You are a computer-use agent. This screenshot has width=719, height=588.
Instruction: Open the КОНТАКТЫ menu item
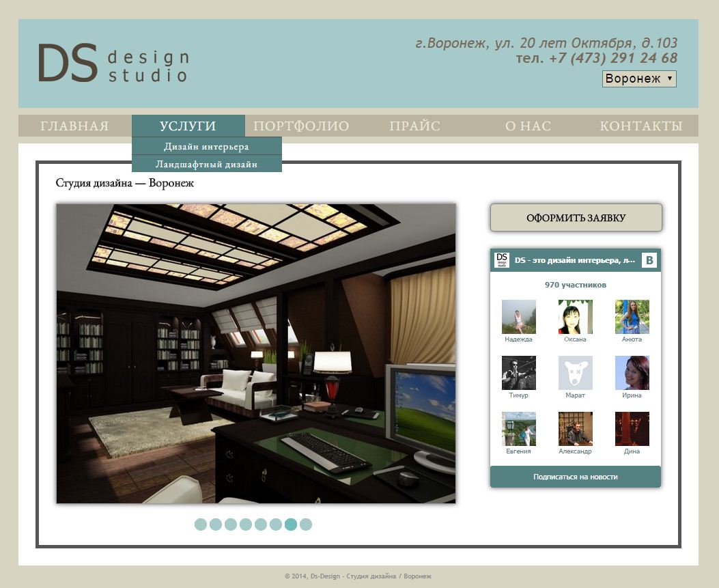click(641, 126)
